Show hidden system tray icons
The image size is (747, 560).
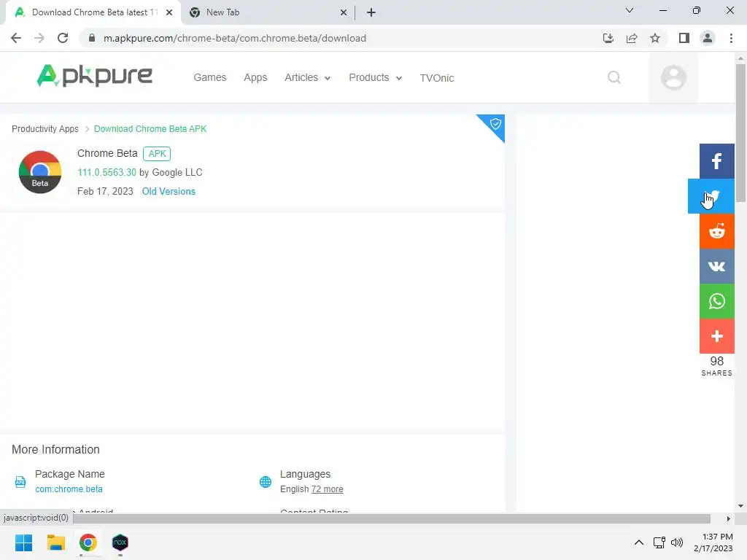click(639, 542)
